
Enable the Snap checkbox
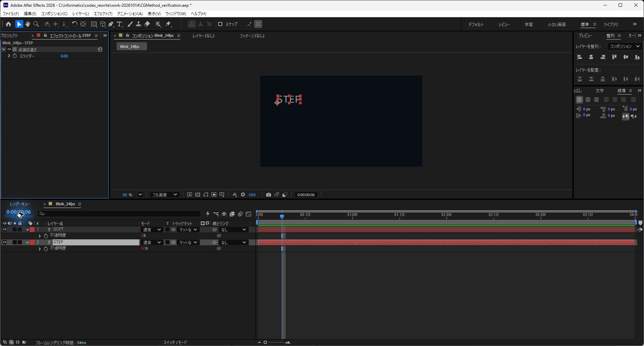coord(220,24)
